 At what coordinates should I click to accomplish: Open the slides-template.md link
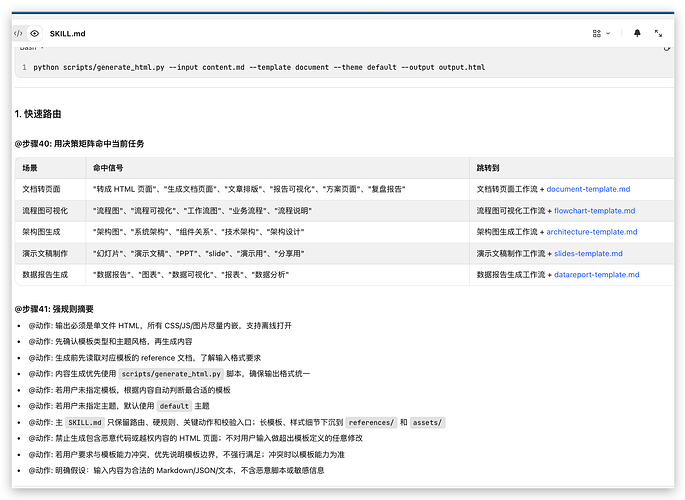click(588, 253)
